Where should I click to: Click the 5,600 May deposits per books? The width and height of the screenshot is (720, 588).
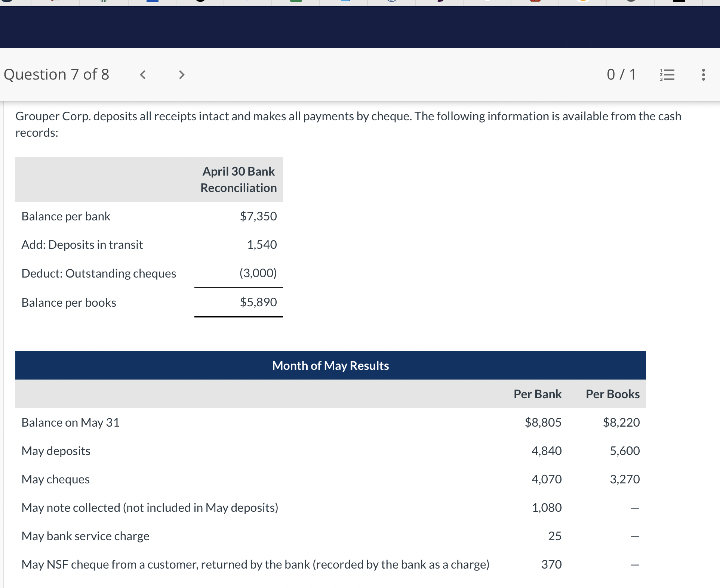(x=624, y=451)
